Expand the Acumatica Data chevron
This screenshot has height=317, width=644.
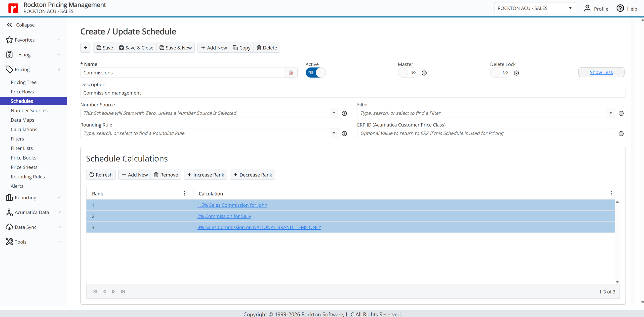coord(59,212)
